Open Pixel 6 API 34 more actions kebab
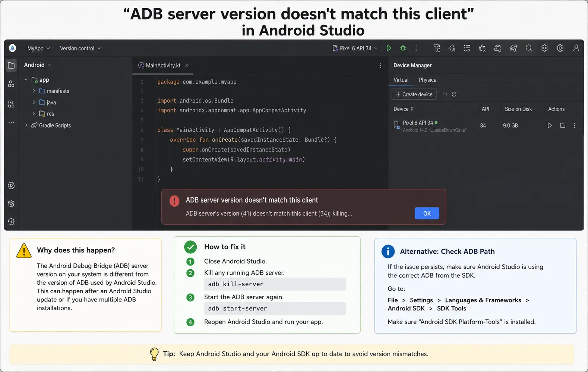Screen dimensions: 588x372 [574, 125]
